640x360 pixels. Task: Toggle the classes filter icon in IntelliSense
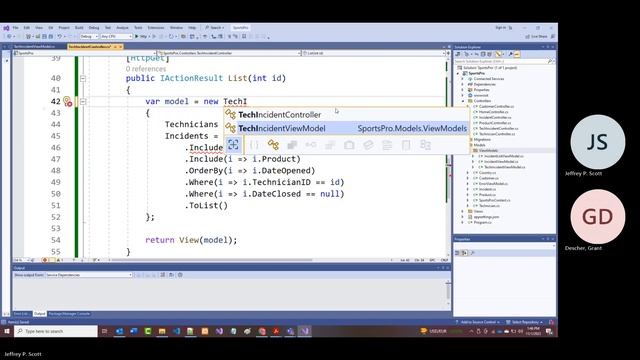pos(273,144)
